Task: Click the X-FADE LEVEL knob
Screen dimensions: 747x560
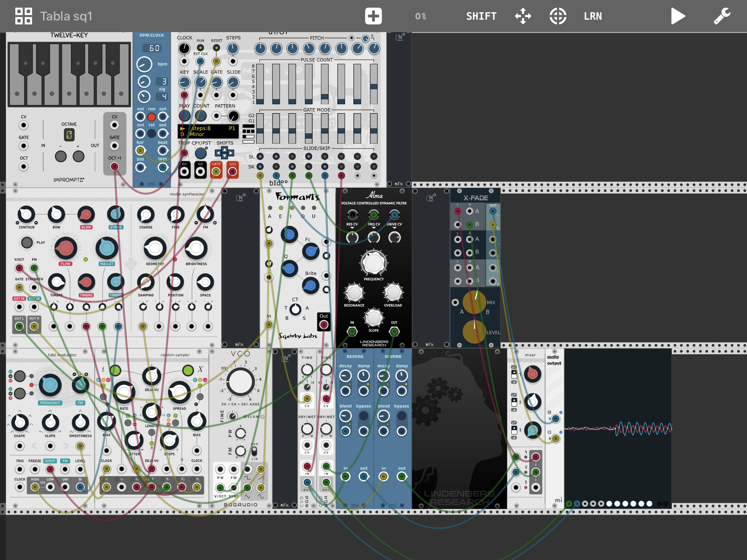Action: click(x=474, y=331)
